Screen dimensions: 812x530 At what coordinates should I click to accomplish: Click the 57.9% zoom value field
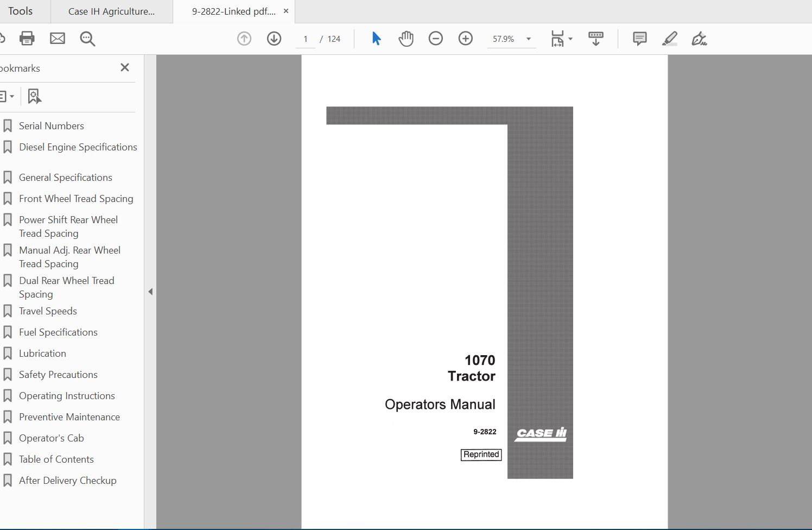504,39
